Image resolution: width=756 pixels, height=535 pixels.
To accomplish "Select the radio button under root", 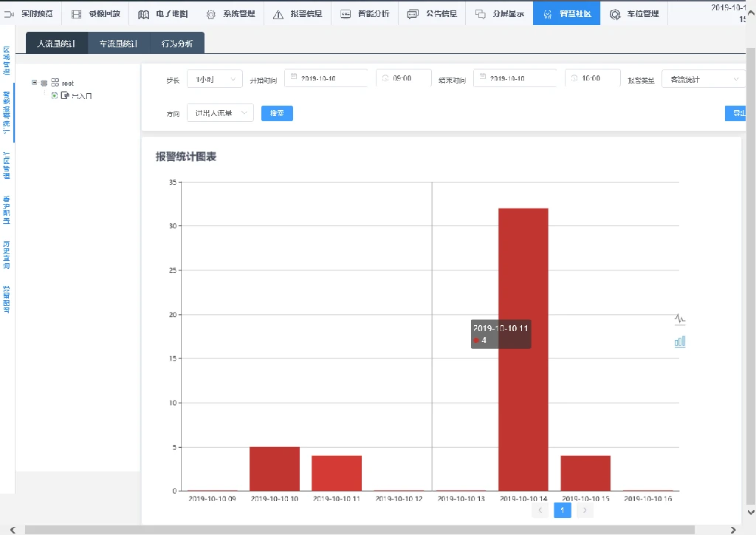I will pos(55,95).
